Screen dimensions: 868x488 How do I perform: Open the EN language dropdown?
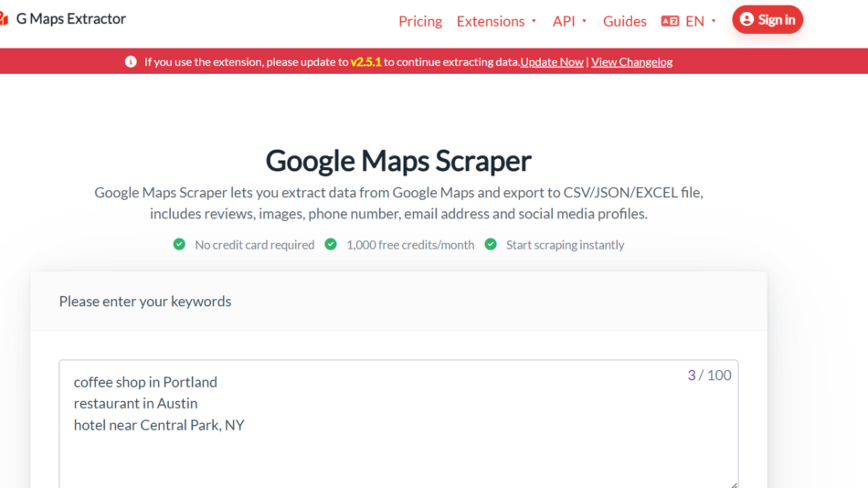point(700,21)
